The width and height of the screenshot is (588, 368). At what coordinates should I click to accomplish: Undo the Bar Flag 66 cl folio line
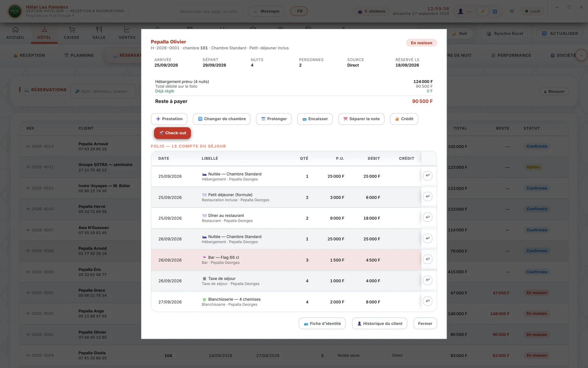(x=427, y=259)
